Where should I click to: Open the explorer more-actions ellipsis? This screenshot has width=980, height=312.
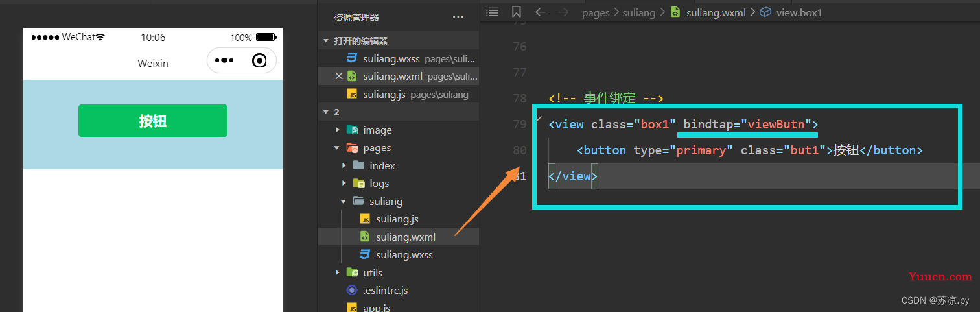pyautogui.click(x=458, y=18)
